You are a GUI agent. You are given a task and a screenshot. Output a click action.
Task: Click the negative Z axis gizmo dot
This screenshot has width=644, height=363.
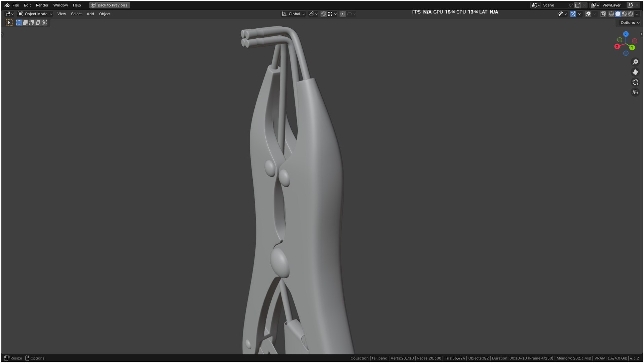coord(626,53)
